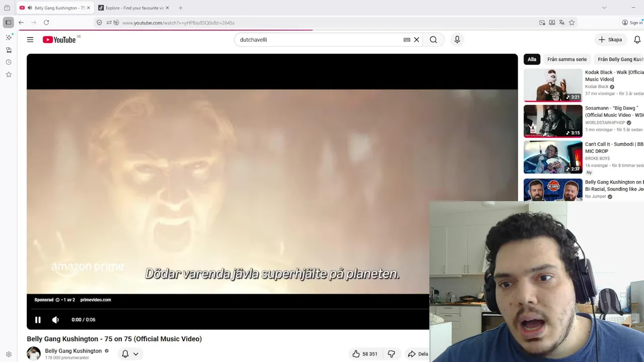The image size is (644, 362).
Task: Open Sponsrad ad info icon
Action: click(x=57, y=300)
